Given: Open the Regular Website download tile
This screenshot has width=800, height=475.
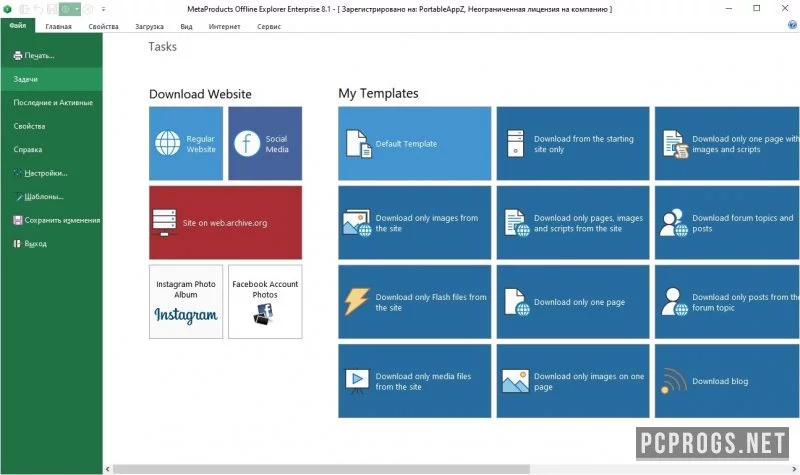Looking at the screenshot, I should [x=186, y=143].
